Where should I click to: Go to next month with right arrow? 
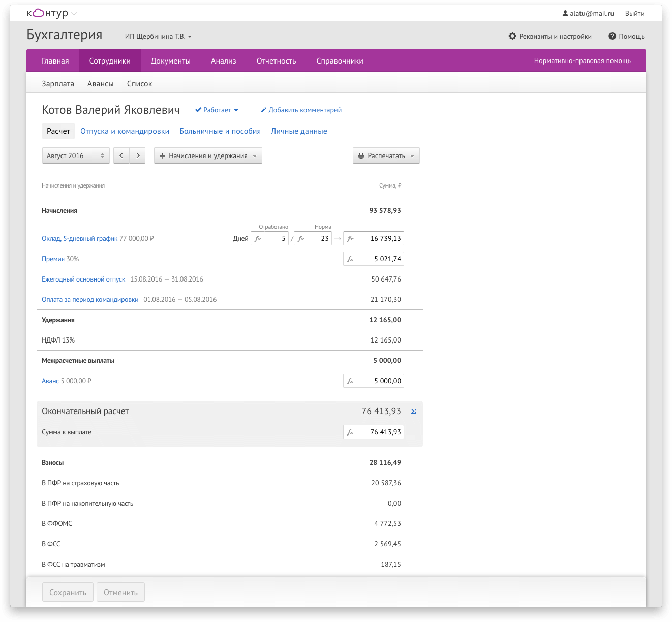[138, 155]
